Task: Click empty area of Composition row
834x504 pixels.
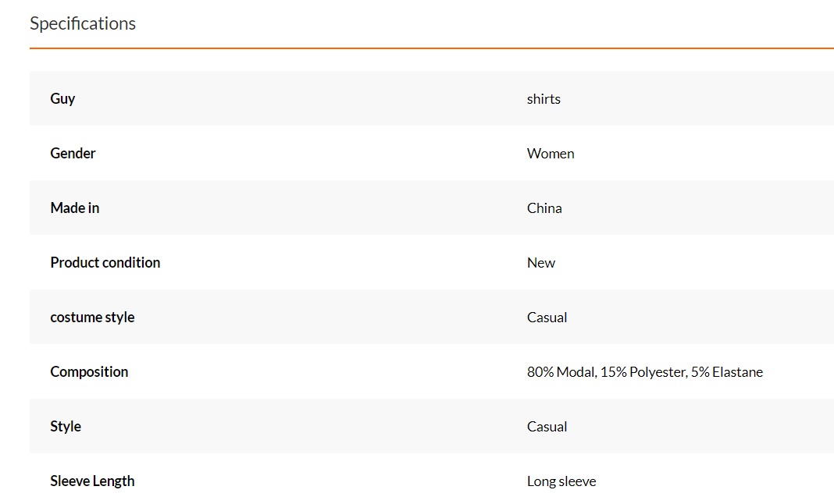Action: (319, 372)
